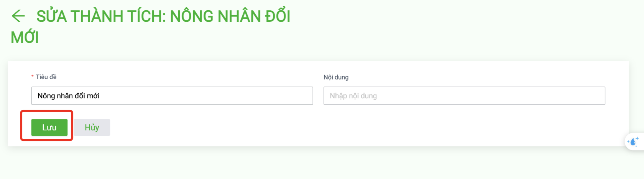The height and width of the screenshot is (179, 644).
Task: Cancel editing with the Hủy button
Action: [92, 127]
